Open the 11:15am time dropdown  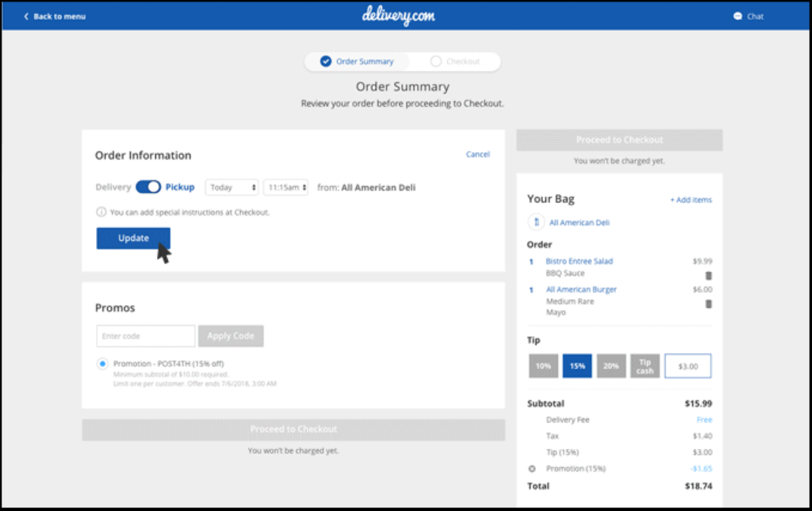click(286, 188)
